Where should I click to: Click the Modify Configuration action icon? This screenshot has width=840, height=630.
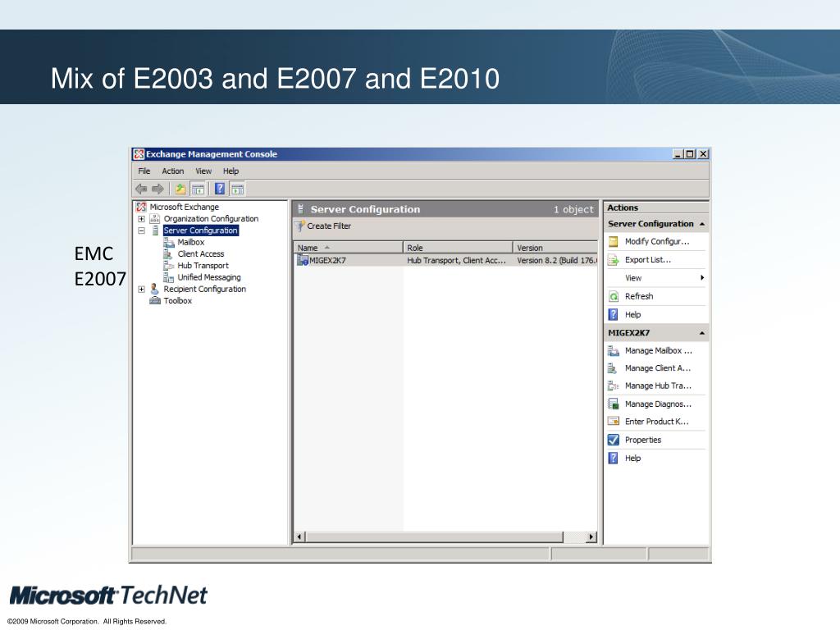point(614,242)
